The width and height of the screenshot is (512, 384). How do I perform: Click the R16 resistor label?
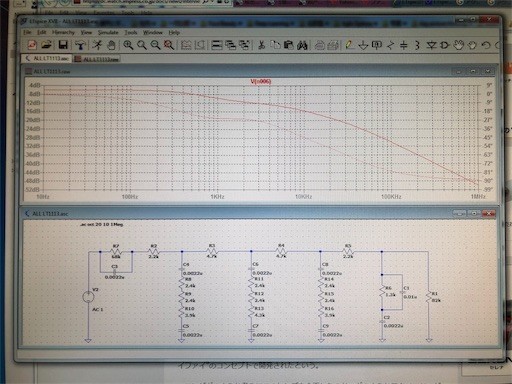[x=329, y=309]
